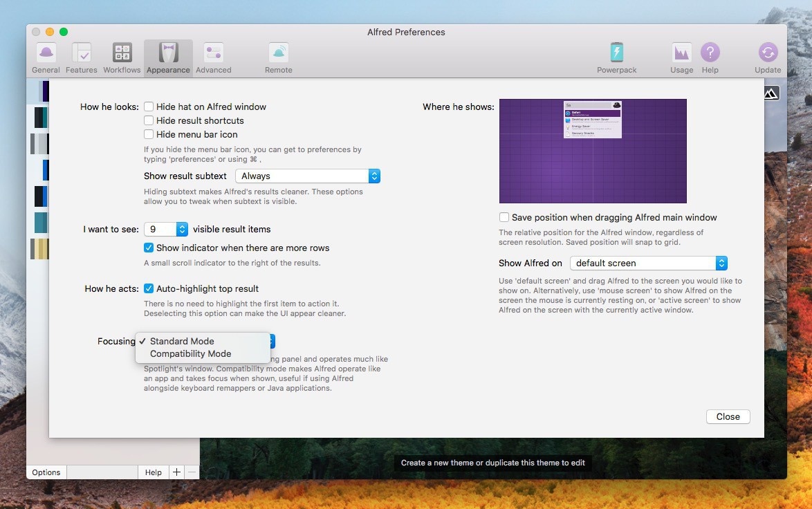Screen dimensions: 812x509
Task: Open the General preferences tab icon
Action: 46,53
